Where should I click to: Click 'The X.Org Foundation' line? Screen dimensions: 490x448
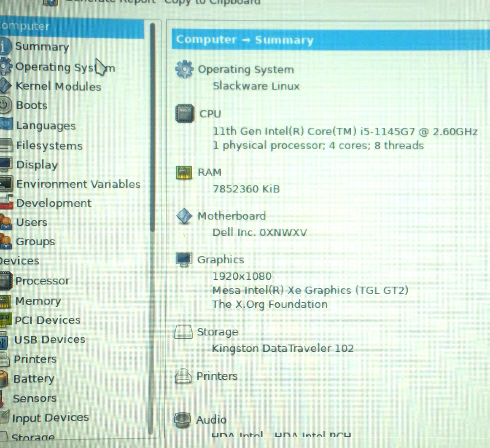tap(270, 305)
